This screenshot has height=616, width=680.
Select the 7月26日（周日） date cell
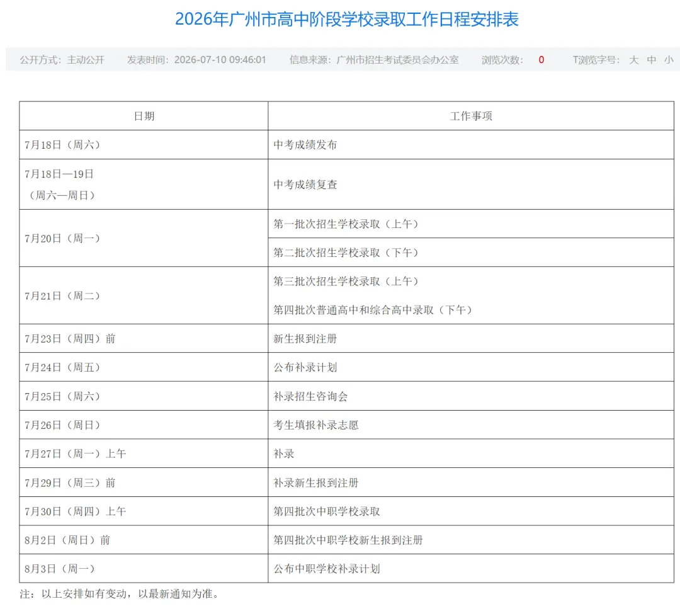(x=144, y=425)
